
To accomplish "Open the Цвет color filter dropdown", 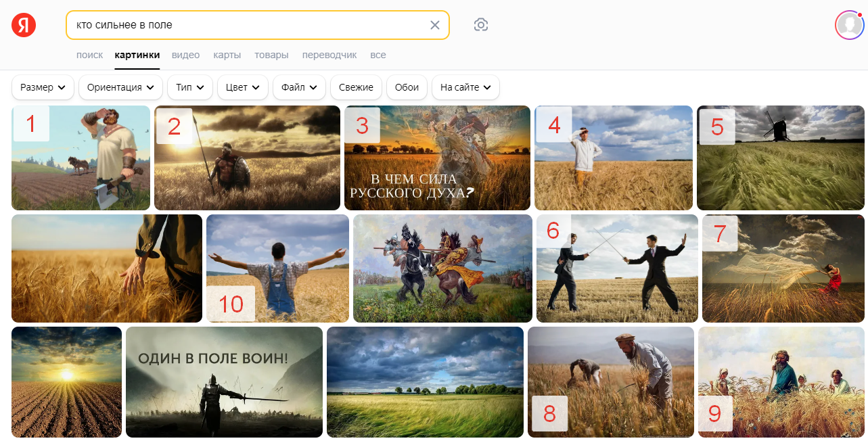I will coord(243,87).
